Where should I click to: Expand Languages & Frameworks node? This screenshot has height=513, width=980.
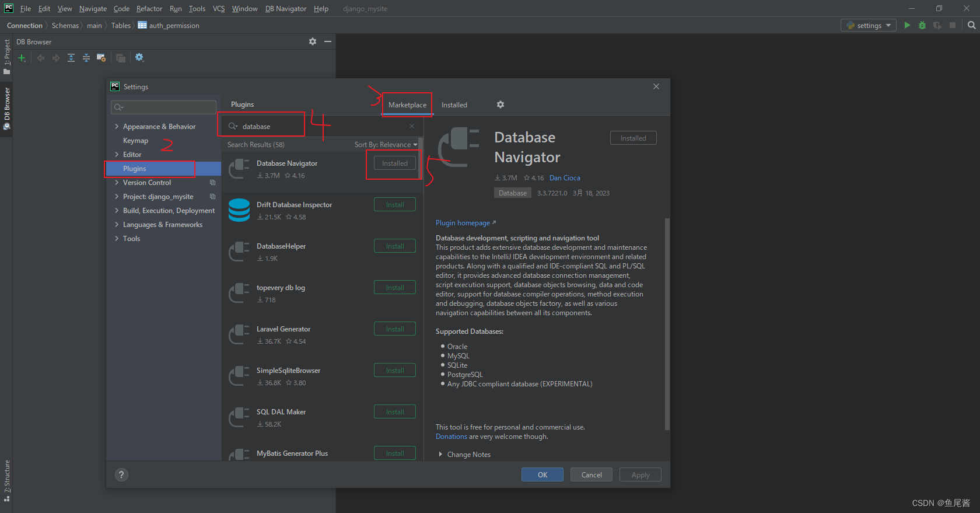117,225
